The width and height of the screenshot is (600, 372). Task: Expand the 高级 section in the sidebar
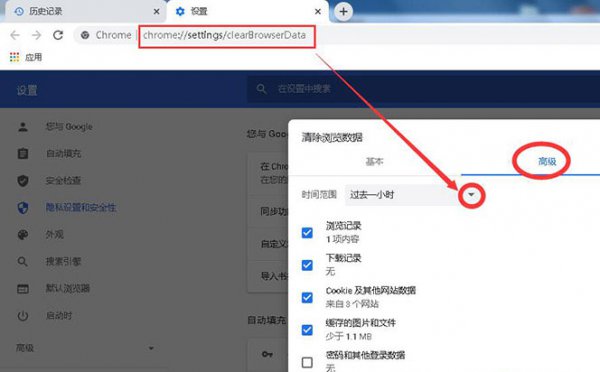pos(85,348)
